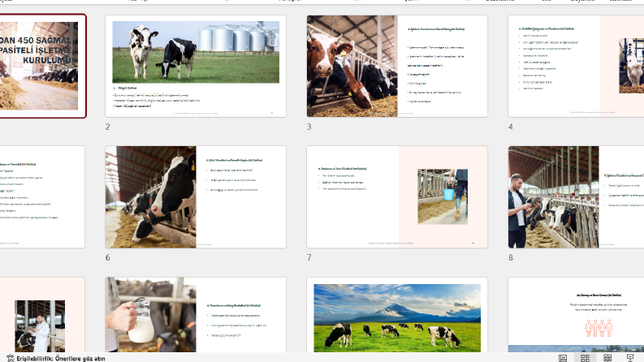Select slide 9 with veterinarian in white coat
This screenshot has height=362, width=644.
[x=42, y=315]
